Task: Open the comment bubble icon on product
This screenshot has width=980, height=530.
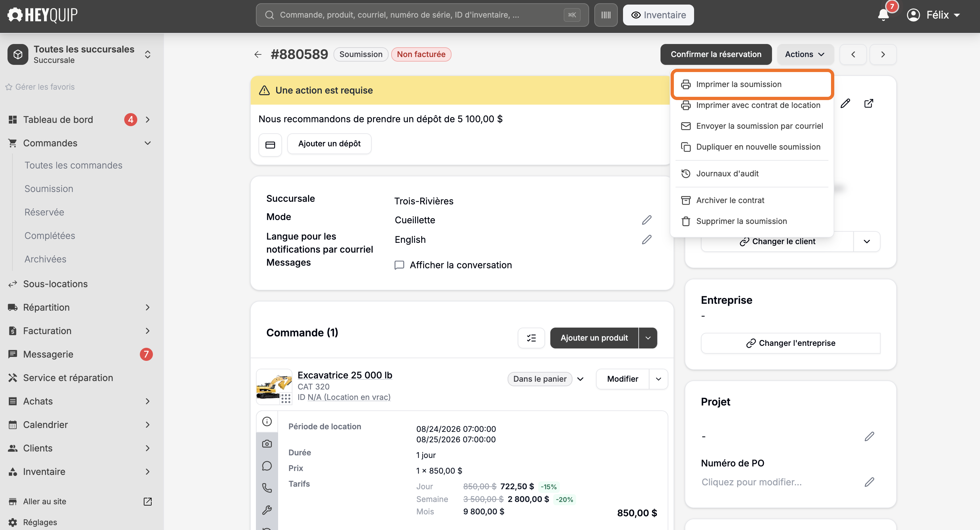Action: click(267, 466)
